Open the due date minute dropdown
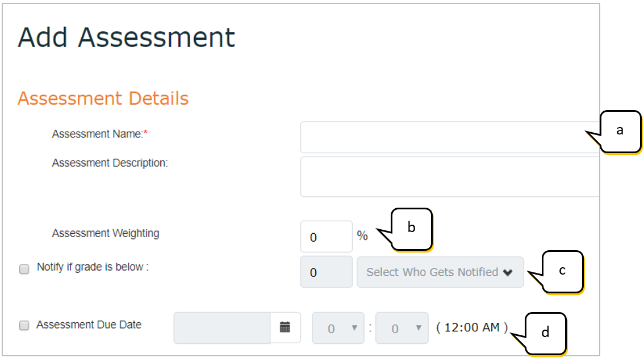This screenshot has width=644, height=358. click(402, 328)
